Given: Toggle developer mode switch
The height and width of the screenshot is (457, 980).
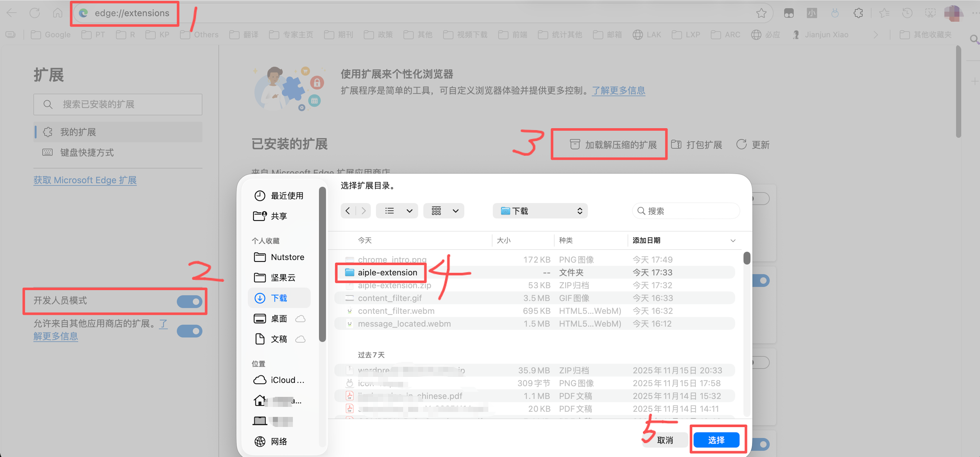Looking at the screenshot, I should pyautogui.click(x=189, y=301).
